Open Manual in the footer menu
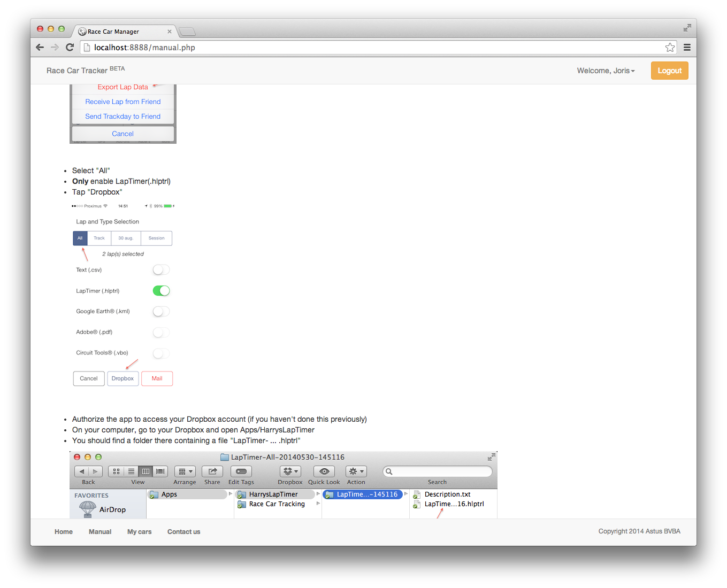The height and width of the screenshot is (588, 727). [100, 532]
